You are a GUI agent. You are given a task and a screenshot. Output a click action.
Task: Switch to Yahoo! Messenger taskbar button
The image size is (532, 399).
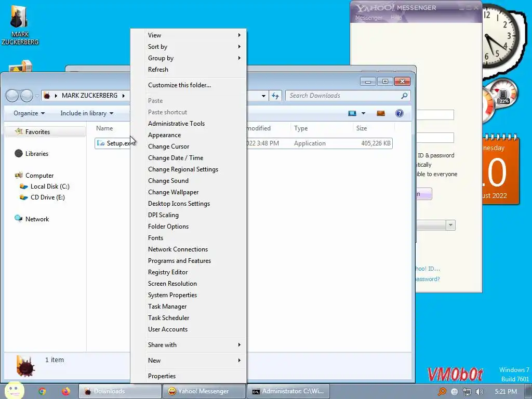204,391
